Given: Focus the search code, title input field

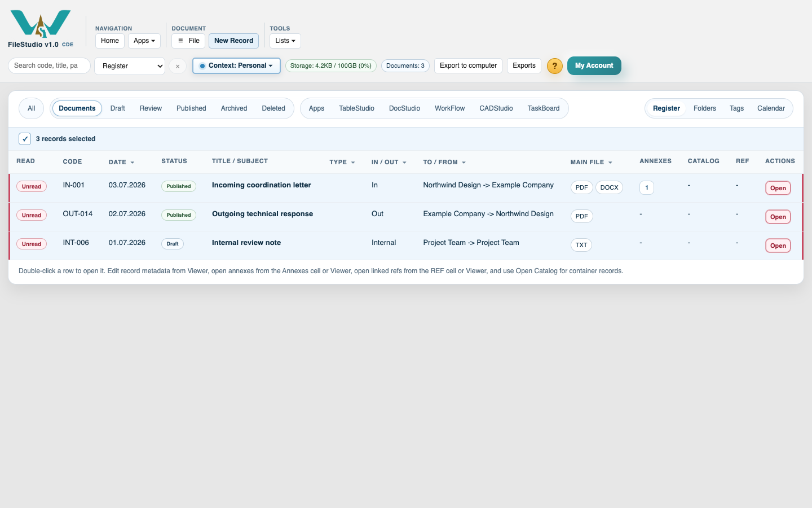Looking at the screenshot, I should tap(49, 65).
